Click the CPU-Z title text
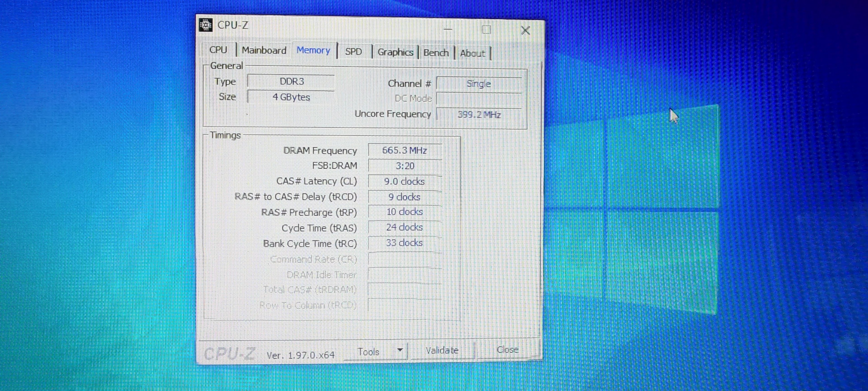The image size is (868, 391). 233,25
